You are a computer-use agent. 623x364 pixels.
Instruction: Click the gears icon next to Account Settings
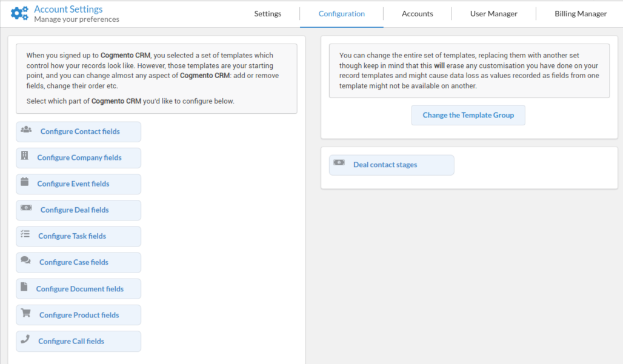(x=20, y=12)
